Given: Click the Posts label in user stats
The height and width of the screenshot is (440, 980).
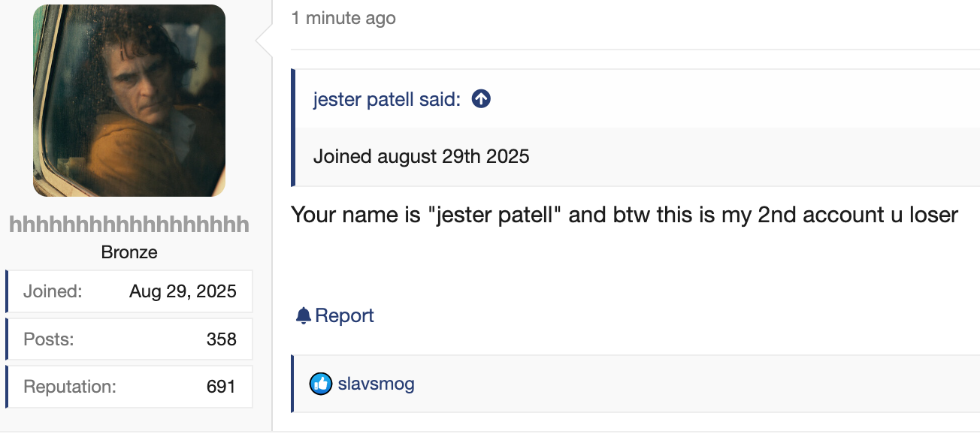Looking at the screenshot, I should pos(49,339).
